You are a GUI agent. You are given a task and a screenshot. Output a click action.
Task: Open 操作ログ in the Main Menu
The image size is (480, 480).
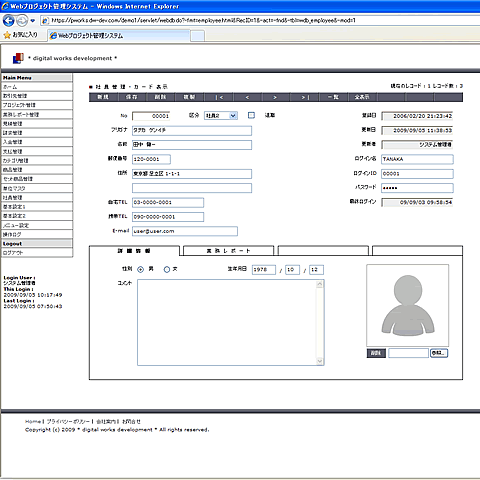coord(37,234)
